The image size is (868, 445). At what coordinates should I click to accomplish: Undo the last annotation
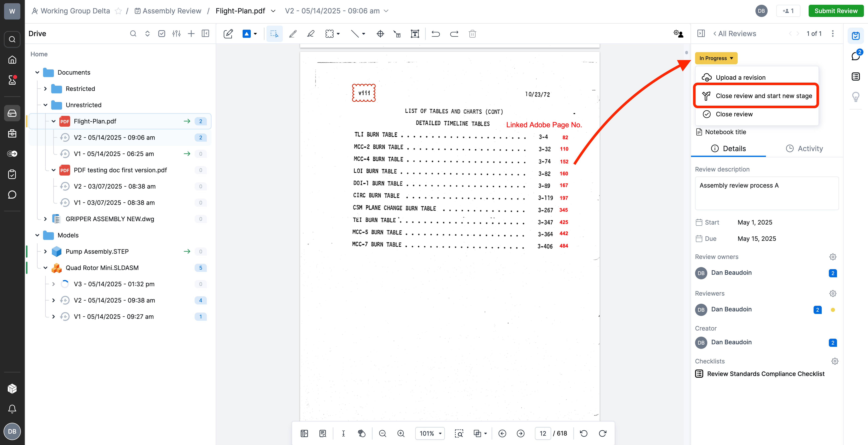click(436, 34)
